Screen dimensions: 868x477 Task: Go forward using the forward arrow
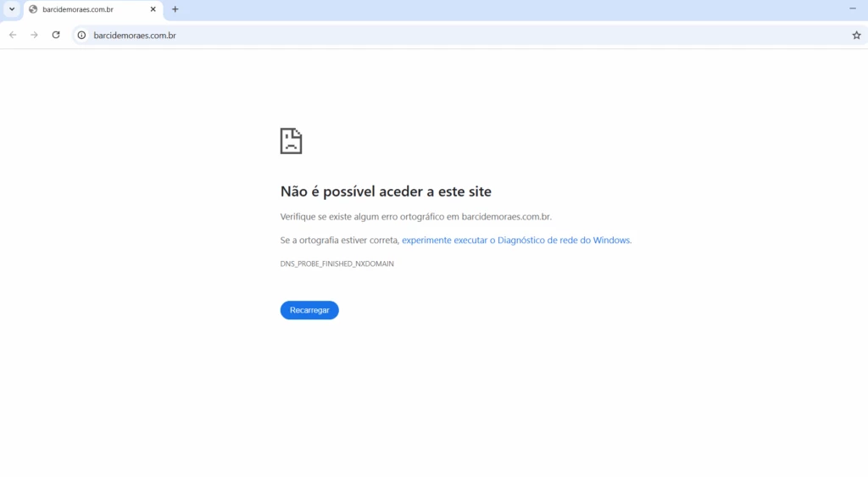tap(34, 35)
